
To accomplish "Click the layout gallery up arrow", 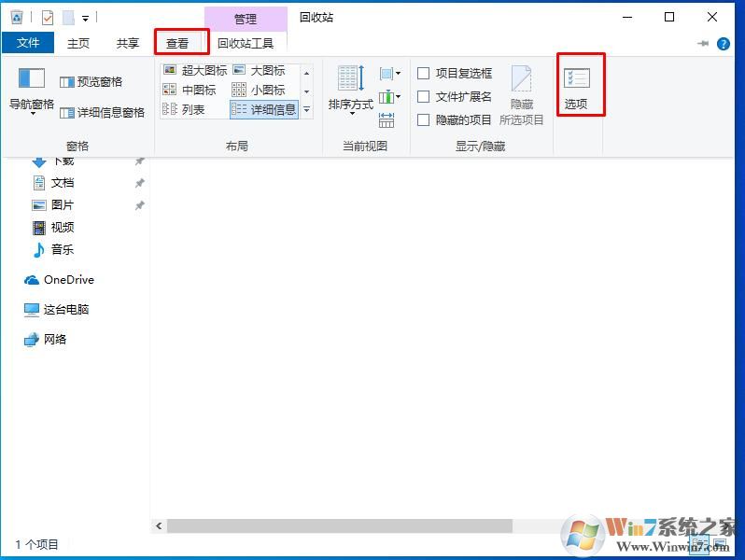I will pyautogui.click(x=307, y=73).
